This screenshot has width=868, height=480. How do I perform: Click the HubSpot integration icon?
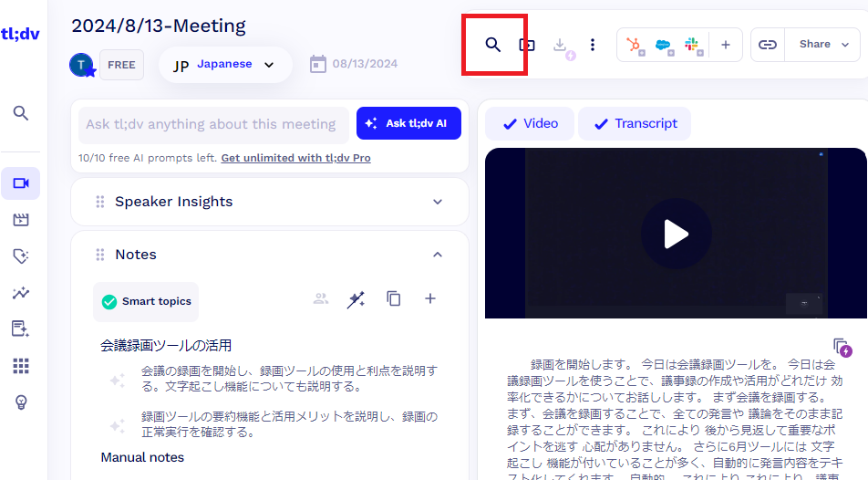(x=635, y=45)
